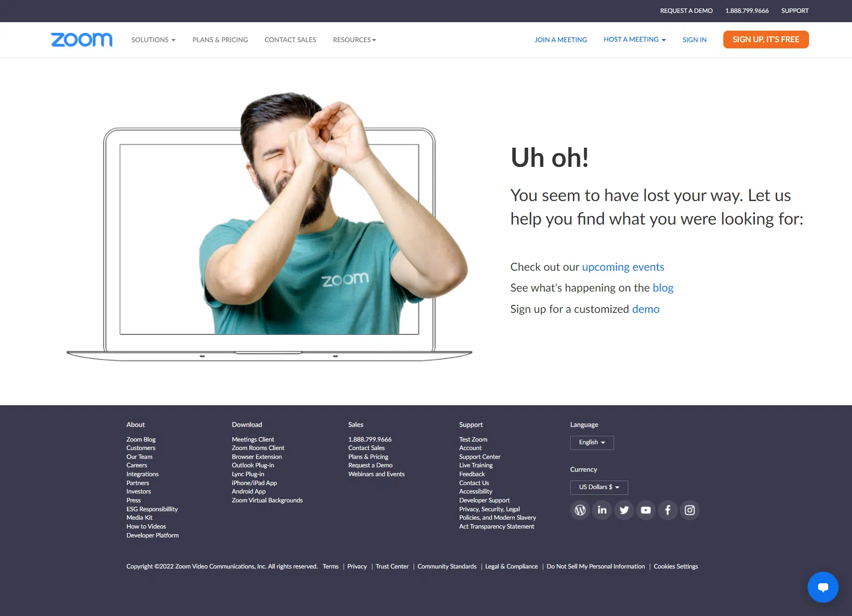
Task: Open Integrations footer link
Action: coord(142,474)
